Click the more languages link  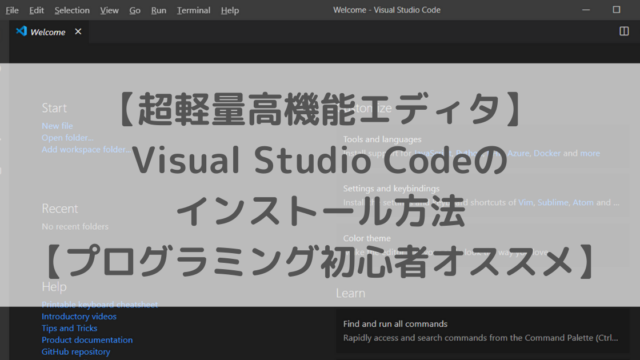click(x=590, y=153)
